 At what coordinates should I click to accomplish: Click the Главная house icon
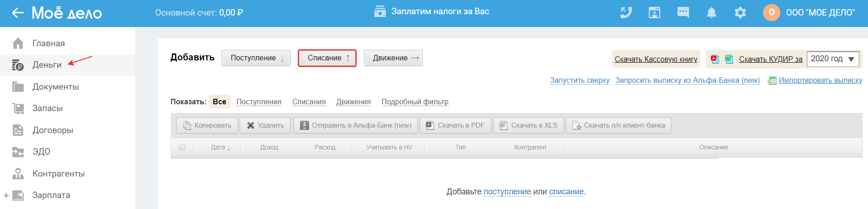[18, 43]
